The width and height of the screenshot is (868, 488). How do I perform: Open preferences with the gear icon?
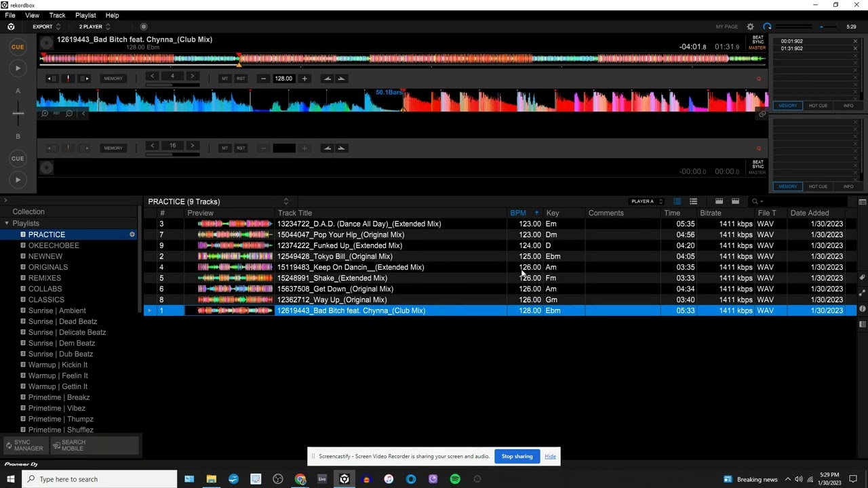pos(750,26)
